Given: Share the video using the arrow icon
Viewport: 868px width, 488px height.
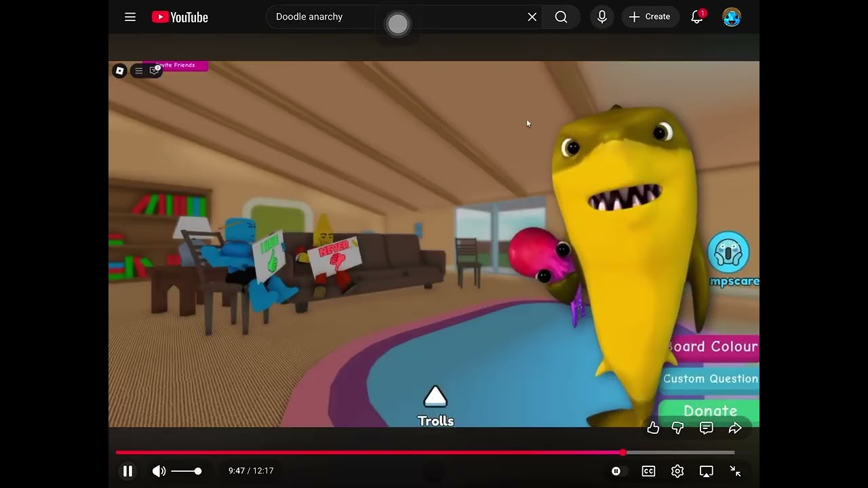Looking at the screenshot, I should click(735, 428).
